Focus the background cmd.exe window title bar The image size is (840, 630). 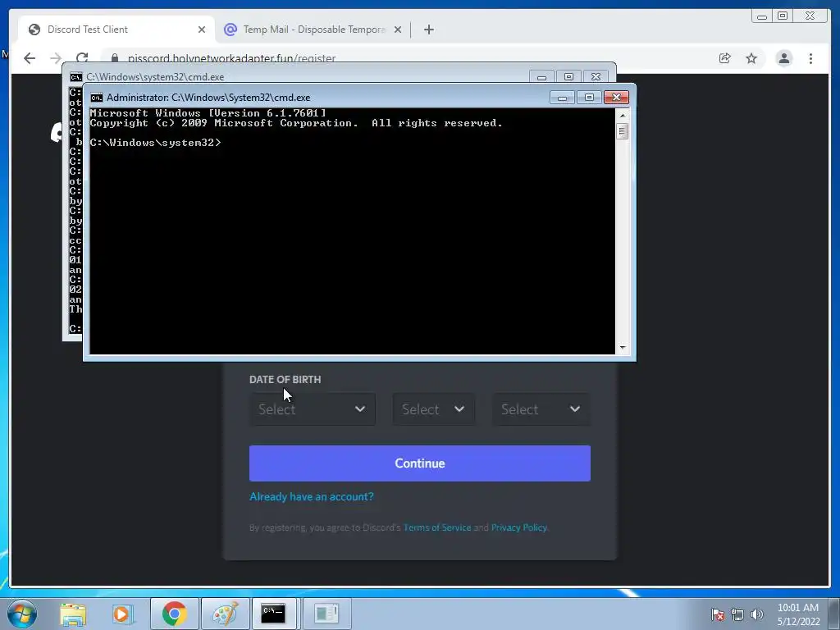point(305,76)
